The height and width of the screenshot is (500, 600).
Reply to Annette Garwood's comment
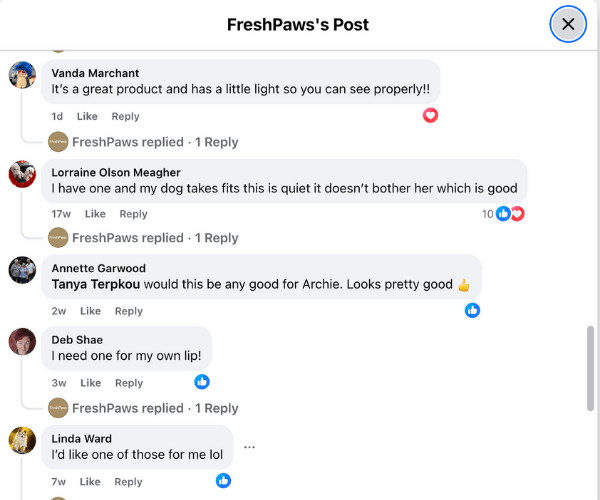pos(129,311)
